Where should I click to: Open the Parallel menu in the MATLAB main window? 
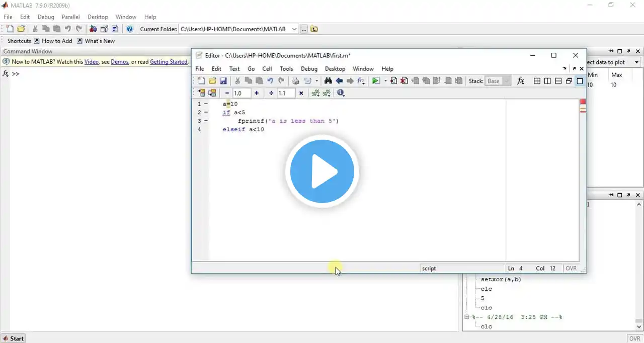point(71,17)
